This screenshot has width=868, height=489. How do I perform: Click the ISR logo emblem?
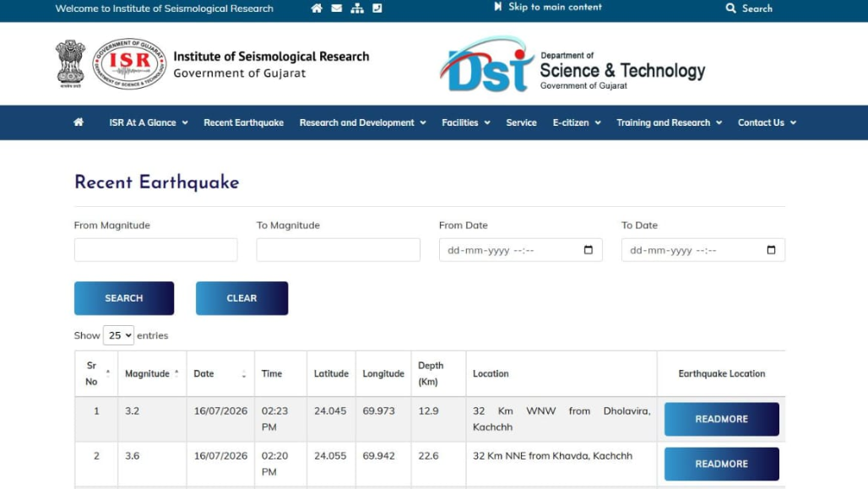129,63
